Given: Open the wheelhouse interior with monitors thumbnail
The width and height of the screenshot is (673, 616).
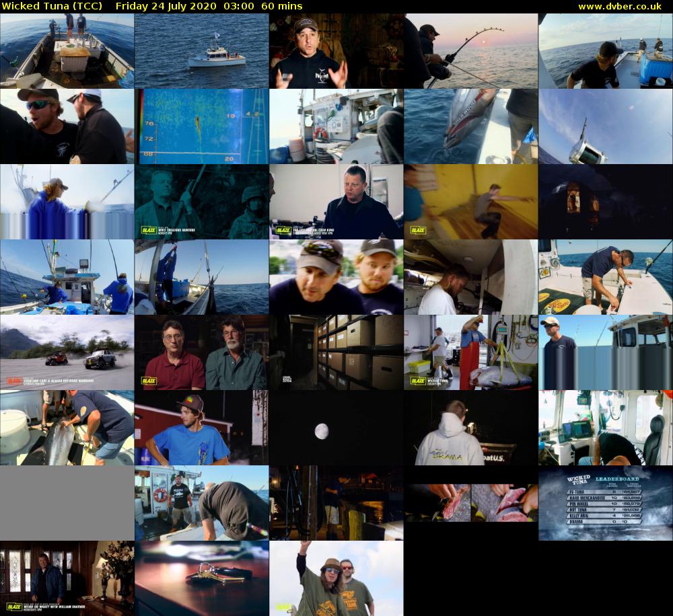Looking at the screenshot, I should (606, 427).
